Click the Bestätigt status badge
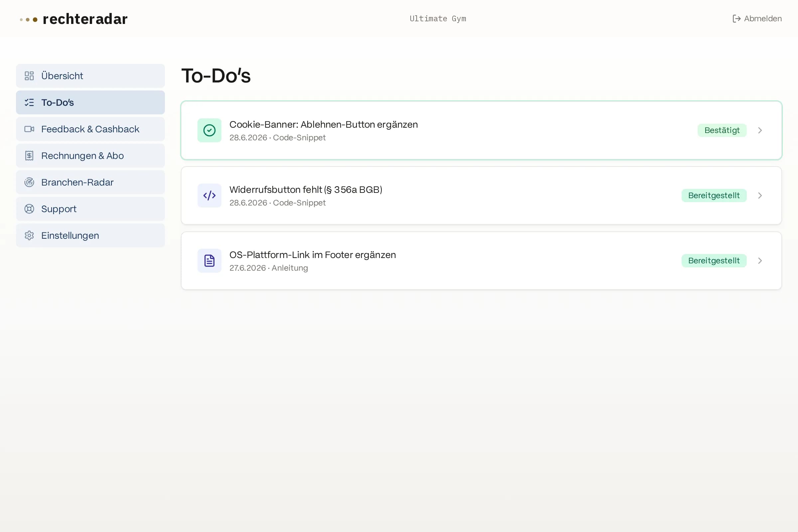 (x=722, y=130)
